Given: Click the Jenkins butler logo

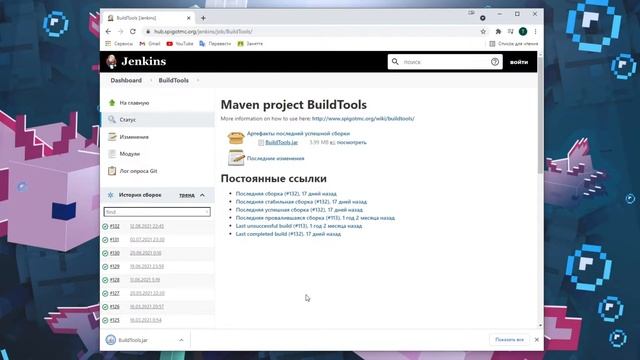Looking at the screenshot, I should (111, 61).
